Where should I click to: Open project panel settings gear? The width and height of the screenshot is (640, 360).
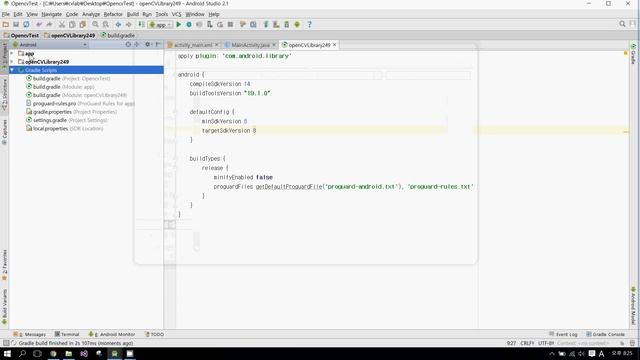coord(147,44)
